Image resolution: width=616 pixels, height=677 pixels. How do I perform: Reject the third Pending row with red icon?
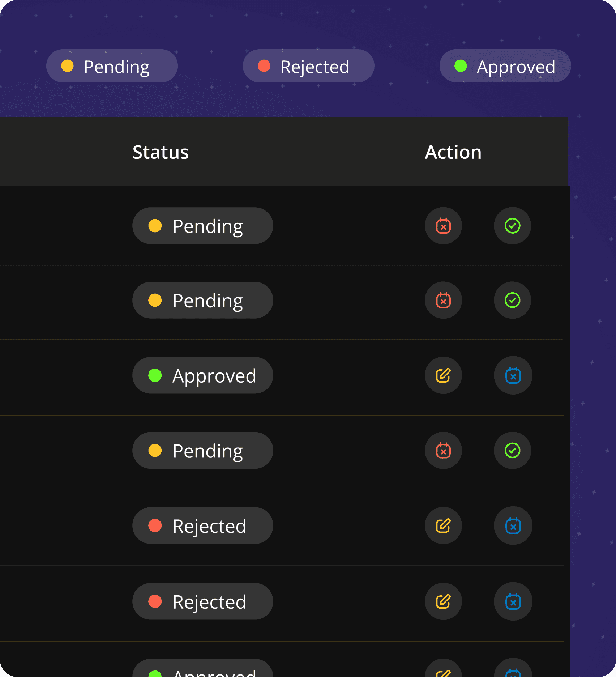pyautogui.click(x=443, y=451)
